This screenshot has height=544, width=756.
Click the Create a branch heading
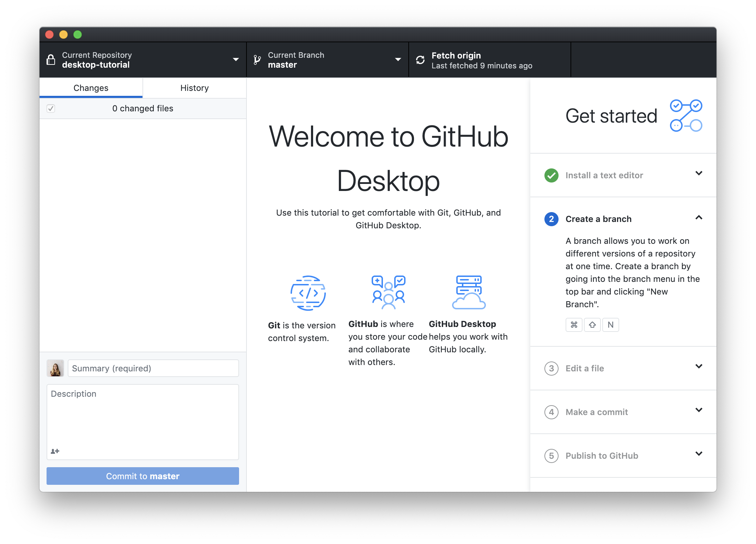click(598, 219)
